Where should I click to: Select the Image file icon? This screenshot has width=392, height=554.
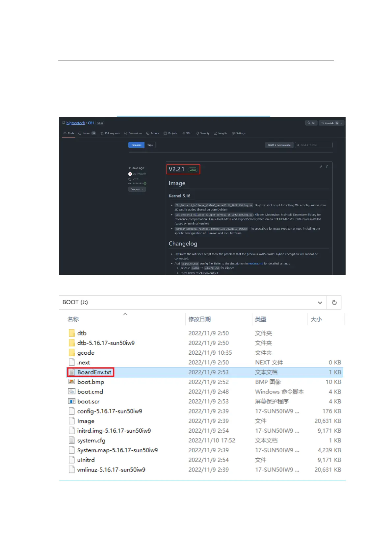coord(72,421)
